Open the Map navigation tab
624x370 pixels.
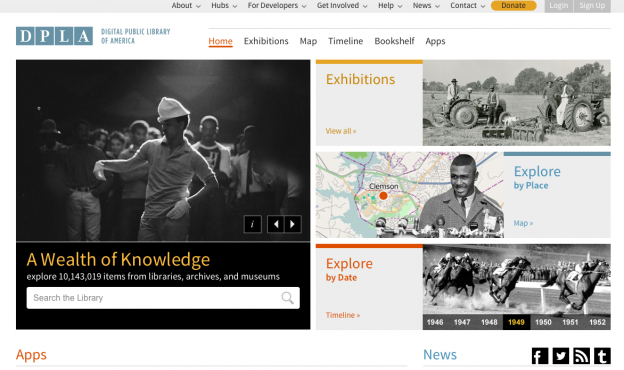click(308, 41)
